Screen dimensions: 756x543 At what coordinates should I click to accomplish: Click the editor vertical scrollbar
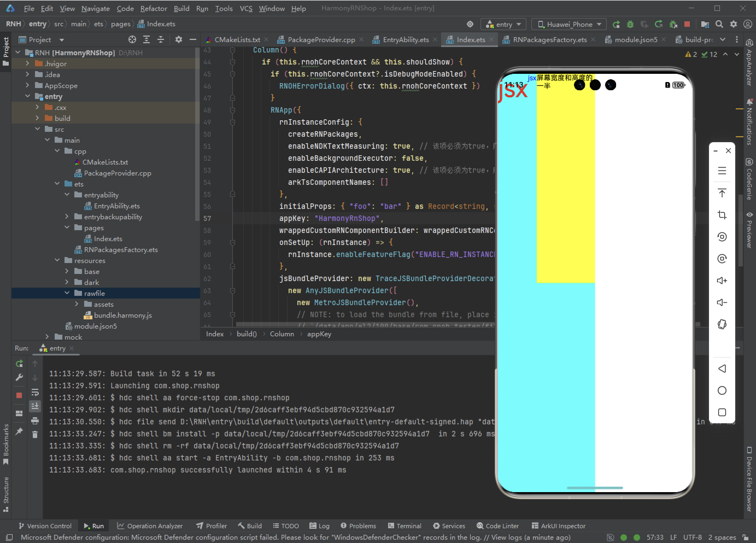[x=740, y=230]
